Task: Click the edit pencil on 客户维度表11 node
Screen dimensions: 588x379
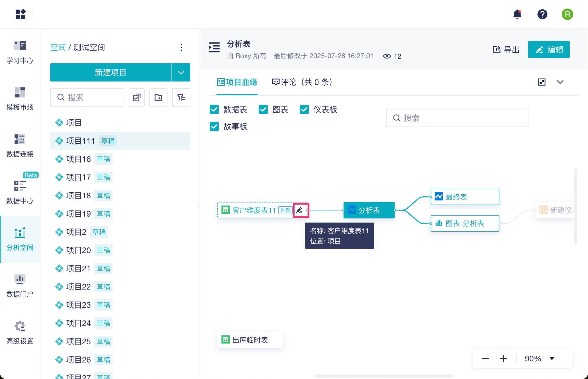Action: [299, 210]
